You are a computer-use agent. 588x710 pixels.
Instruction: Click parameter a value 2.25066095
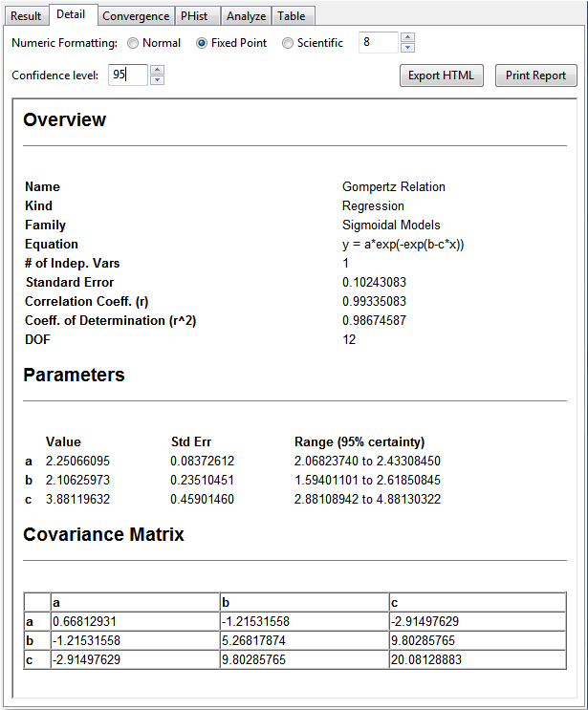point(77,461)
